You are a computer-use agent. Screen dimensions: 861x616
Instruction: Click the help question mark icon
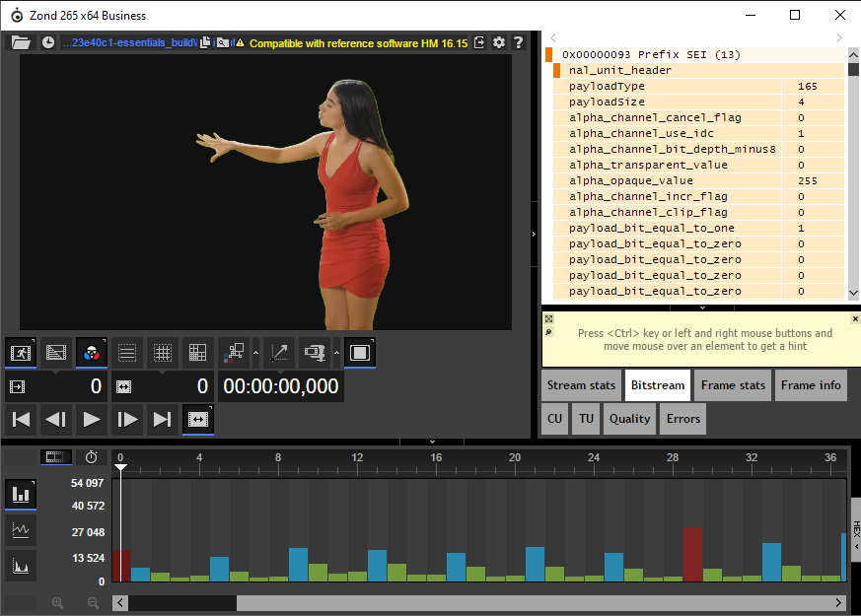[x=518, y=42]
